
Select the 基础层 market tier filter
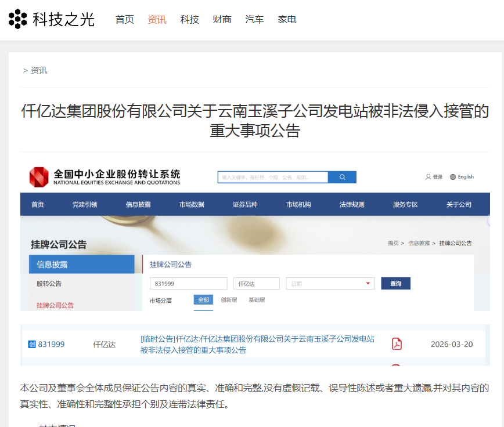[x=257, y=300]
